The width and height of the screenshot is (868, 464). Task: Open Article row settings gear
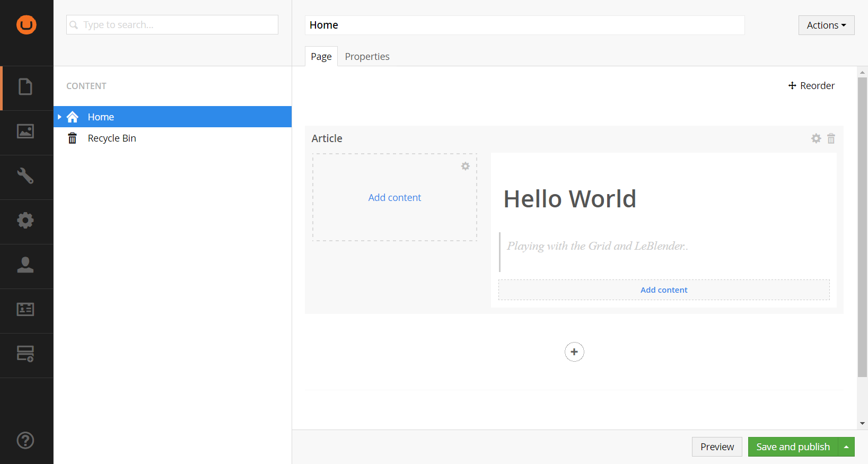[x=816, y=138]
